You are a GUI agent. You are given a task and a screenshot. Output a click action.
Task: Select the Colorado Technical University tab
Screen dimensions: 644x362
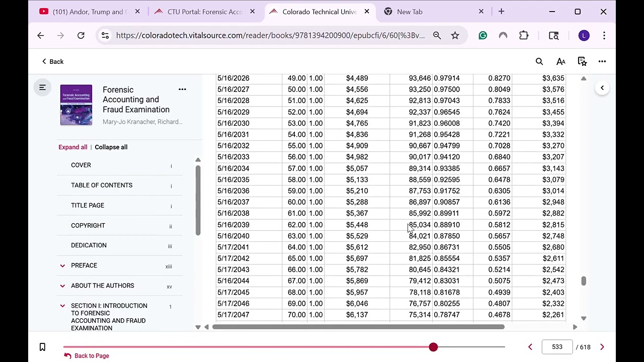[319, 12]
